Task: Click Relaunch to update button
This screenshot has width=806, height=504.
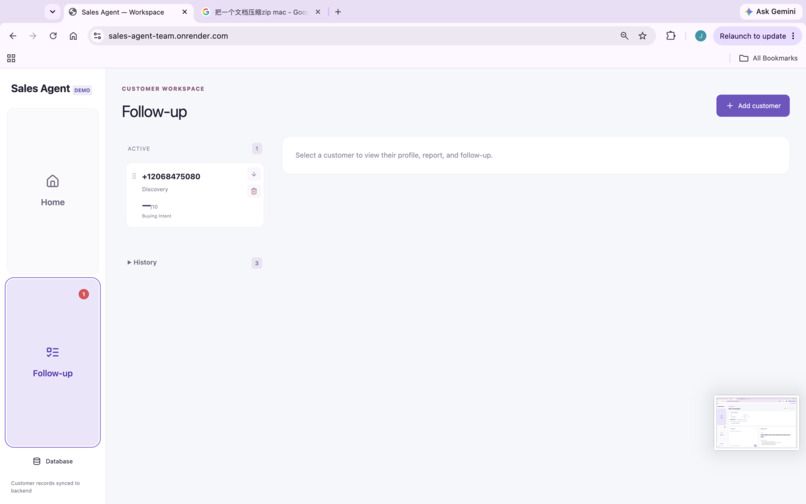Action: 752,36
